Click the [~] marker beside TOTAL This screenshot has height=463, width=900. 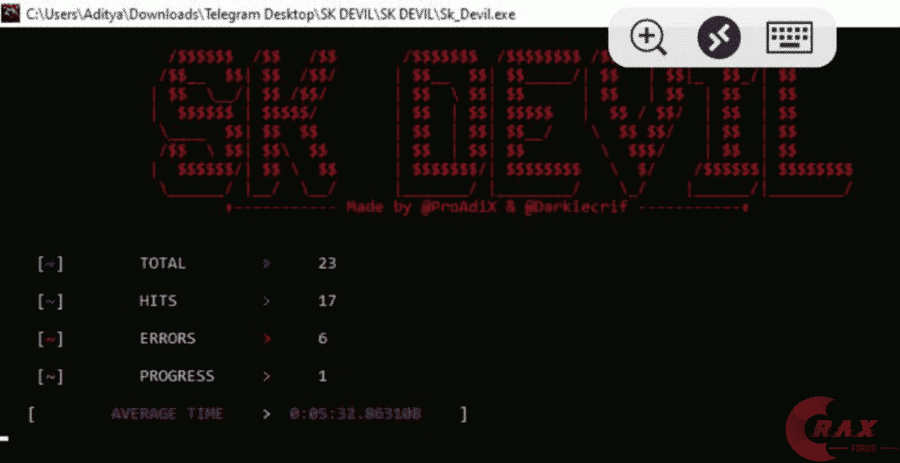(x=50, y=264)
